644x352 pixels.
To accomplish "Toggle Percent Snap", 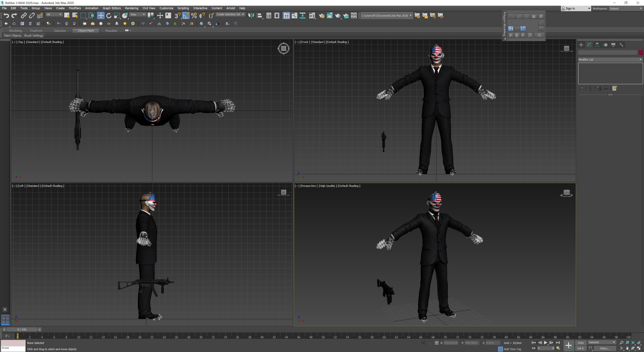I will (194, 15).
